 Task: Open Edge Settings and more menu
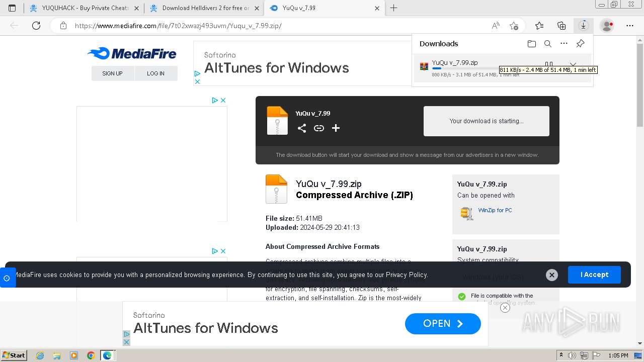[x=630, y=26]
